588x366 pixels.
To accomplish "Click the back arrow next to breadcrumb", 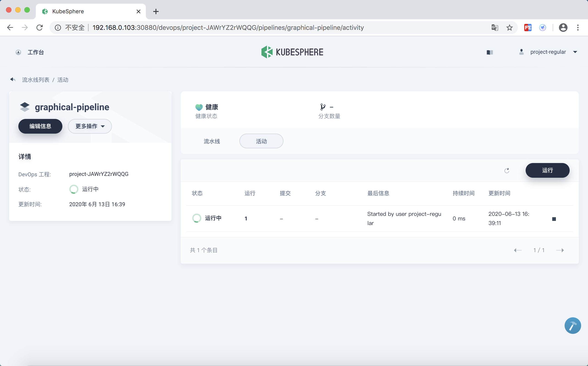I will click(x=13, y=79).
